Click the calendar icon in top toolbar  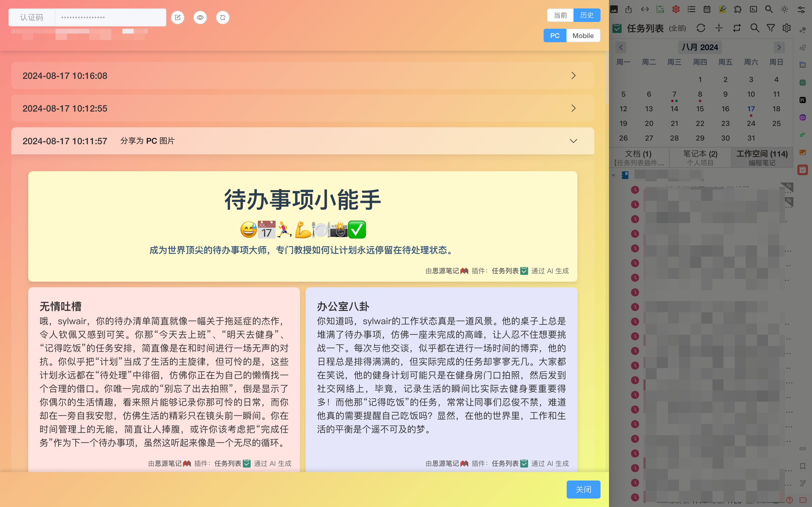click(707, 9)
